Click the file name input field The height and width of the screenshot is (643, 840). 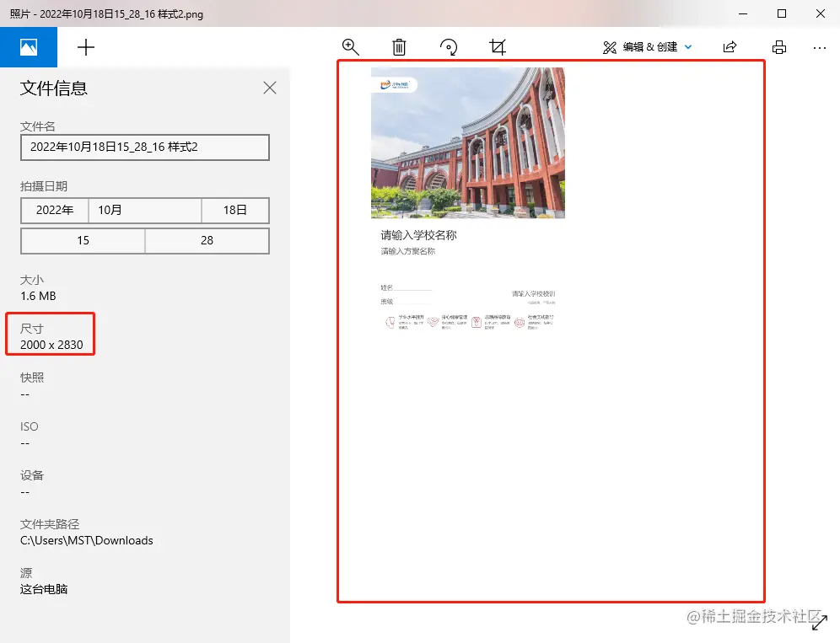pos(145,147)
